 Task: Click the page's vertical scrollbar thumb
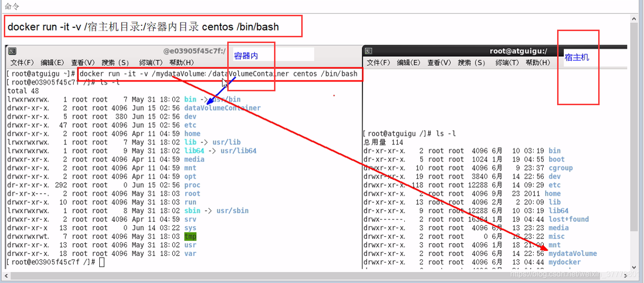[x=634, y=127]
